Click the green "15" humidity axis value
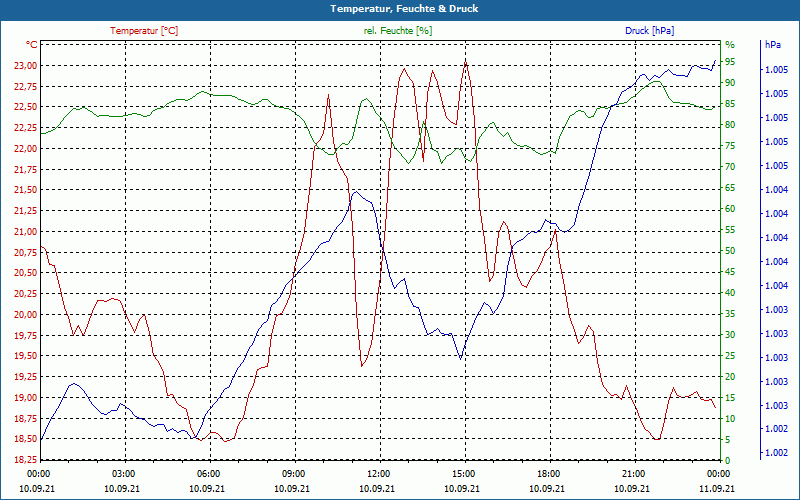The width and height of the screenshot is (800, 500). coord(730,398)
